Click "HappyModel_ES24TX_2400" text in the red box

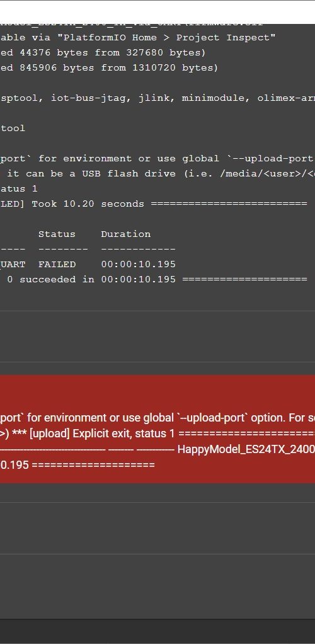point(246,449)
